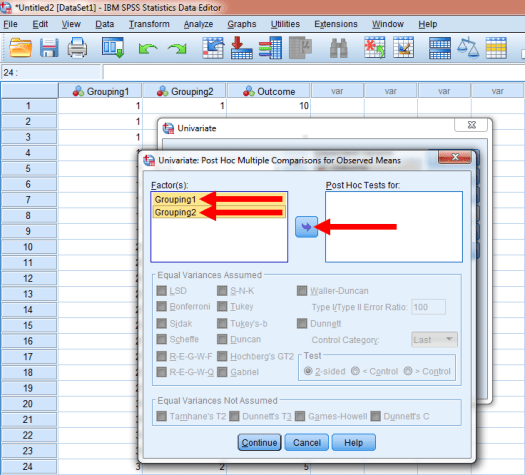The width and height of the screenshot is (525, 475).
Task: Open the Transform menu
Action: tap(149, 24)
